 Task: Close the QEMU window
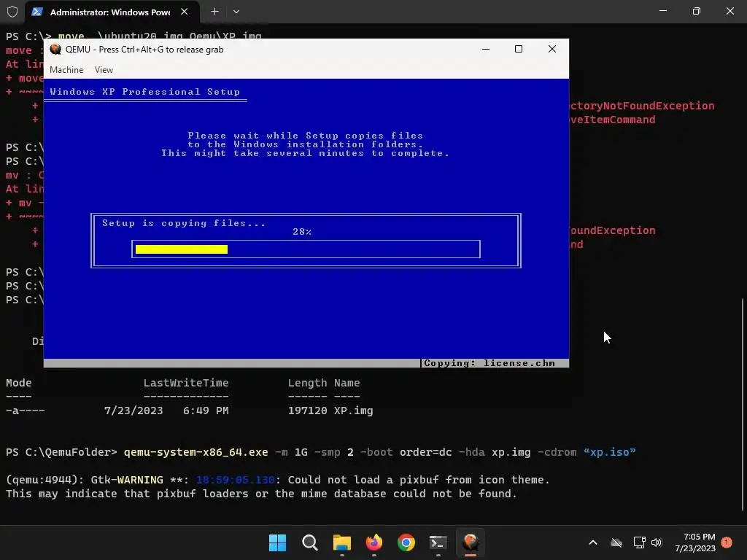(x=552, y=49)
